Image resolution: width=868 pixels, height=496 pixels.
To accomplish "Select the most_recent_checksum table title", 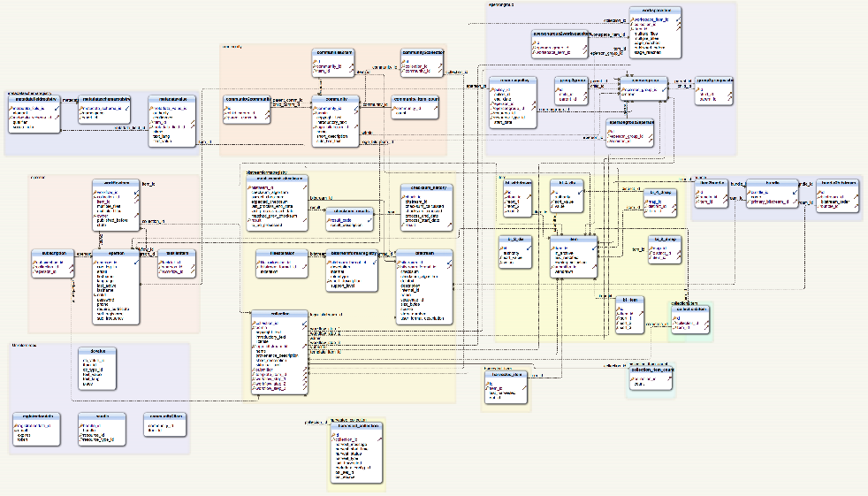I will click(x=277, y=179).
